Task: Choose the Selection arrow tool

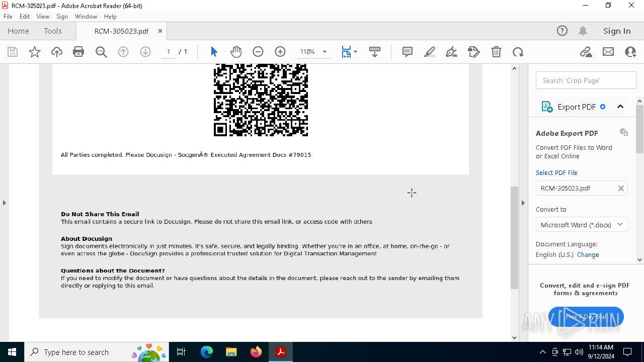Action: (x=214, y=52)
